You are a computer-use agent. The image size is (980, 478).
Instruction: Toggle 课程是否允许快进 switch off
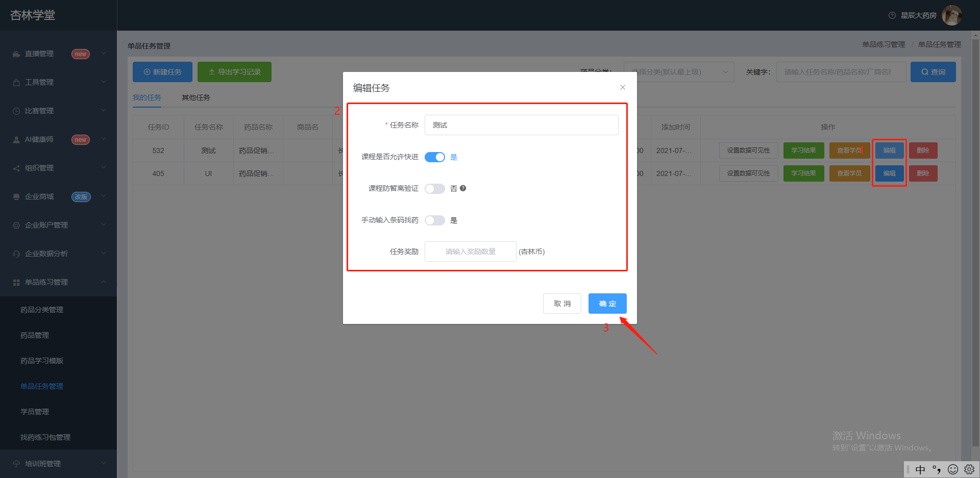(x=435, y=157)
